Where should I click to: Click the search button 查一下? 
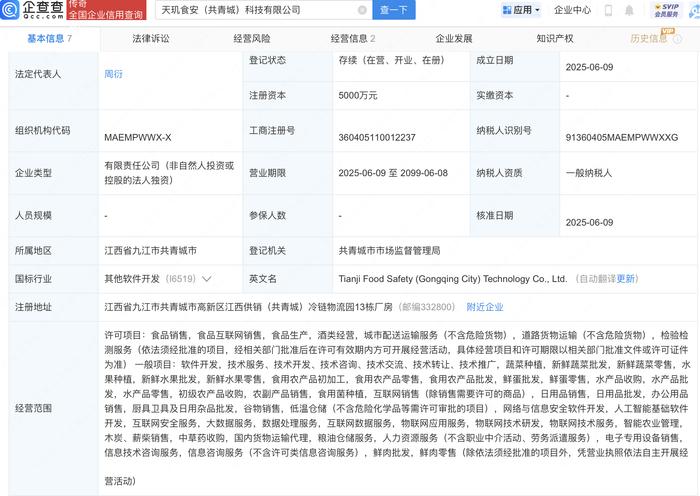click(394, 10)
